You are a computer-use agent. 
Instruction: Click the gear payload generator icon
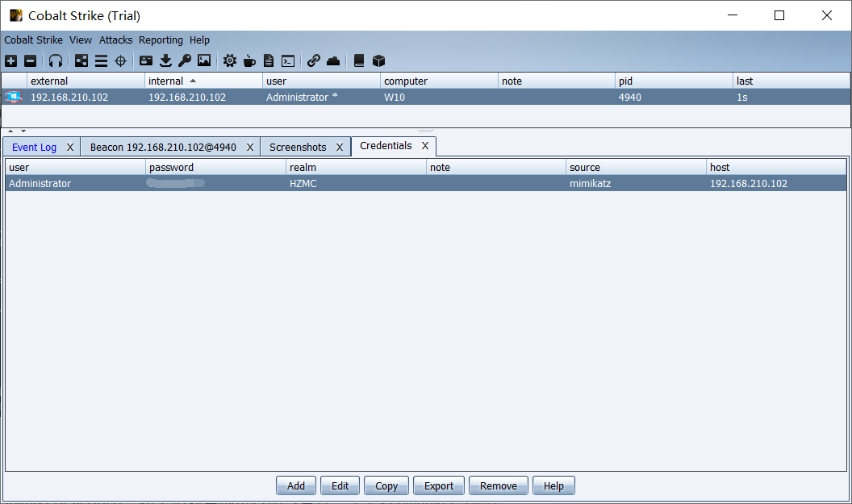click(x=230, y=60)
